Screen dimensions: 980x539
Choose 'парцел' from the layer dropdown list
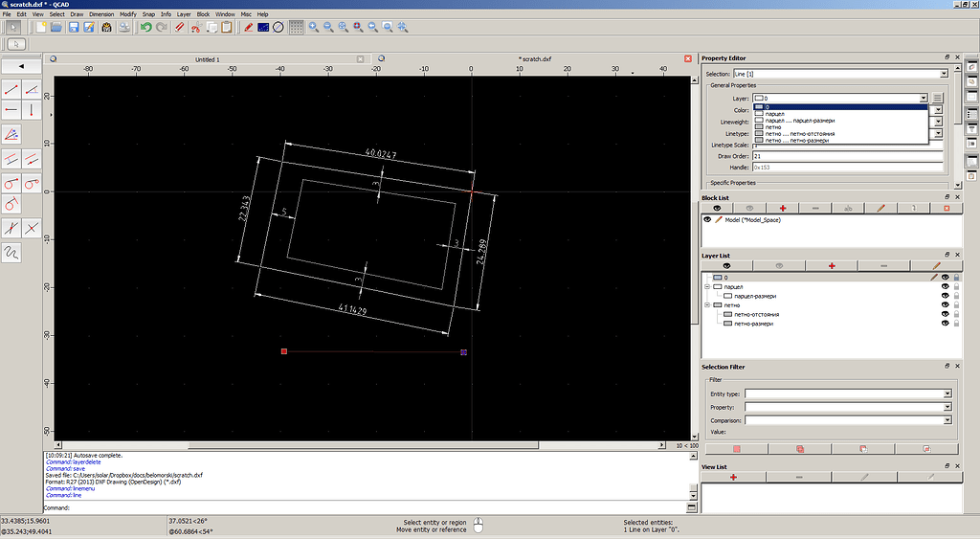(x=840, y=114)
